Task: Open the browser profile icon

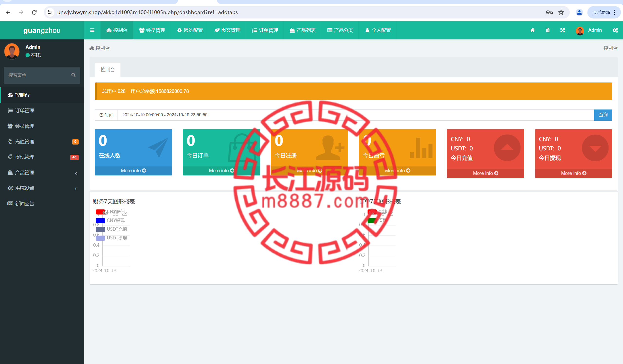Action: [x=579, y=12]
